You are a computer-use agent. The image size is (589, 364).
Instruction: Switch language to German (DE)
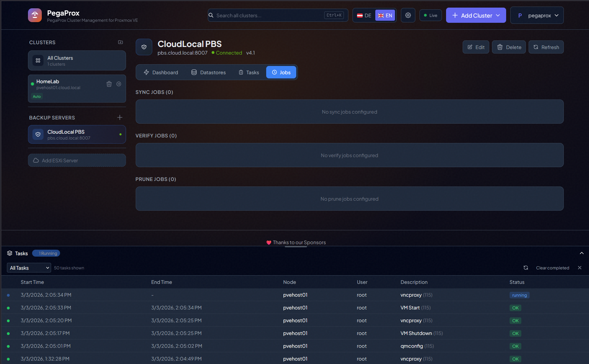[364, 15]
